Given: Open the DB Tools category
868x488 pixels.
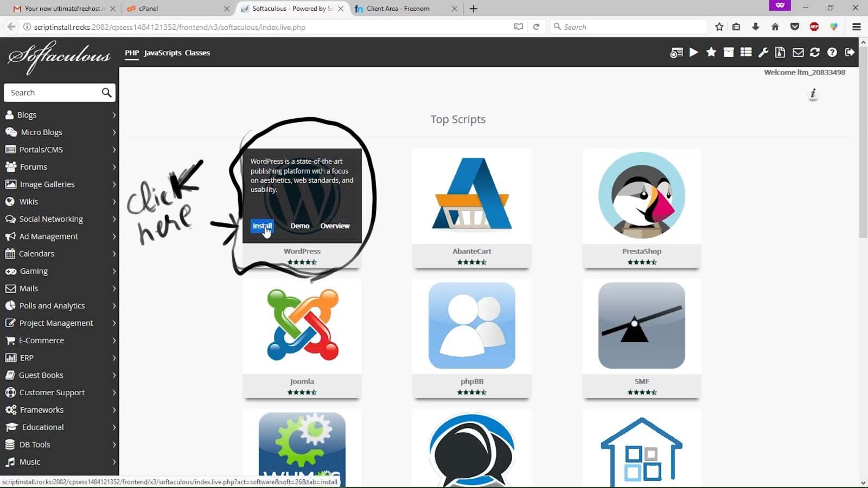Looking at the screenshot, I should point(60,445).
